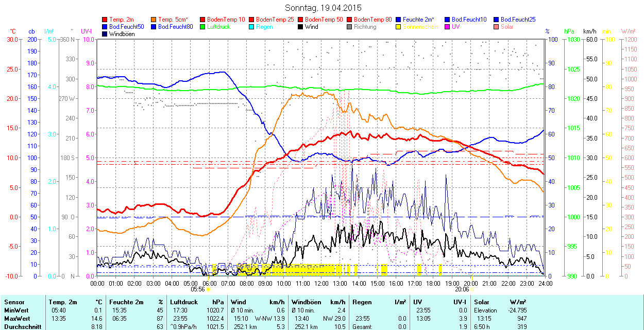
Task: Click the Windböen header in data table
Action: (307, 302)
